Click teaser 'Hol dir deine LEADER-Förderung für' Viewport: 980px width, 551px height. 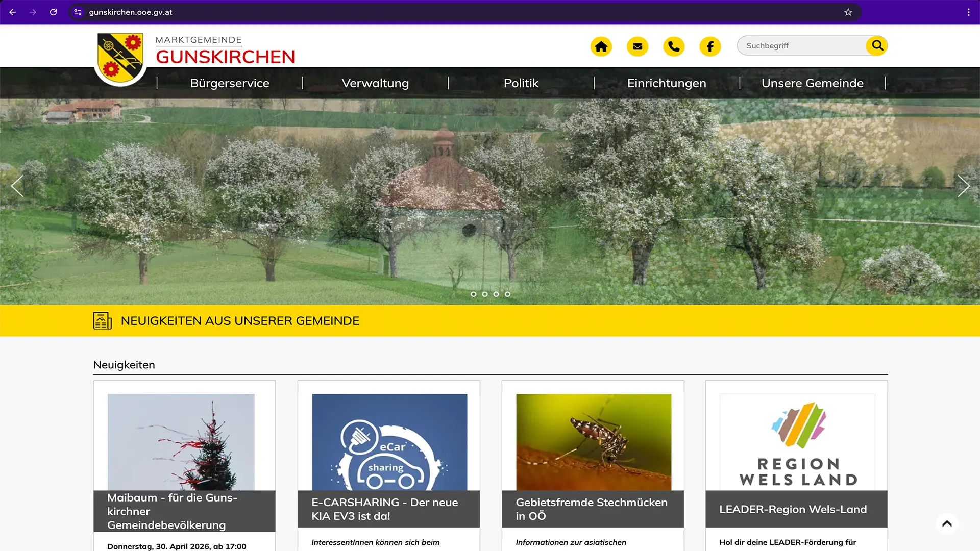point(788,542)
